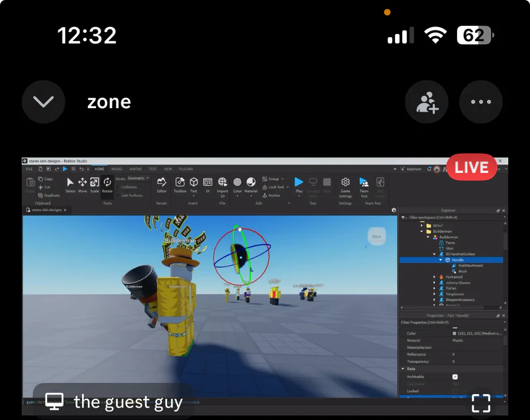Expand the 007n7 folder
This screenshot has width=530, height=420.
pos(422,225)
